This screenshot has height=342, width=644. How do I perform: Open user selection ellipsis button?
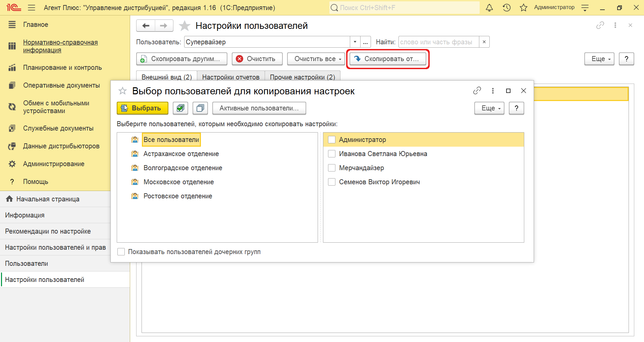(366, 42)
